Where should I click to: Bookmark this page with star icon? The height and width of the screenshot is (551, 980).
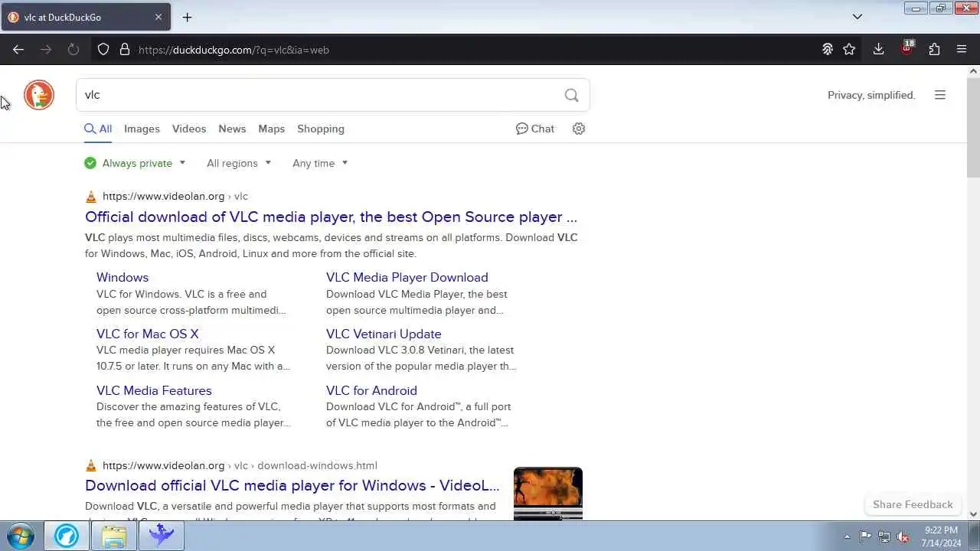click(x=849, y=50)
